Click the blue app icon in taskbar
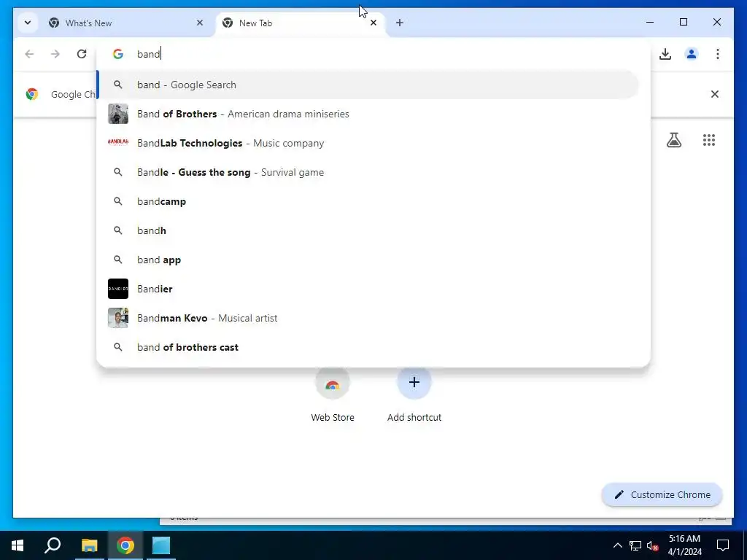The image size is (747, 560). 161,545
